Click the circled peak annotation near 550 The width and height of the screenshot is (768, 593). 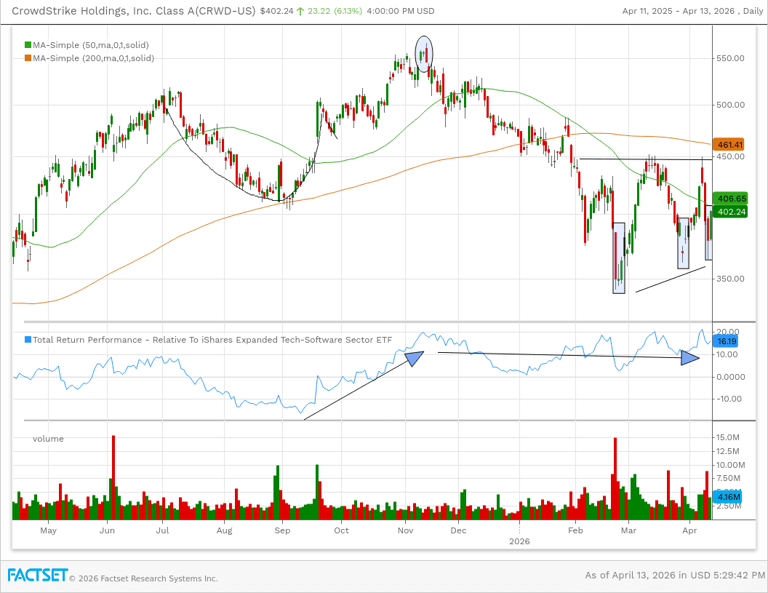tap(424, 50)
